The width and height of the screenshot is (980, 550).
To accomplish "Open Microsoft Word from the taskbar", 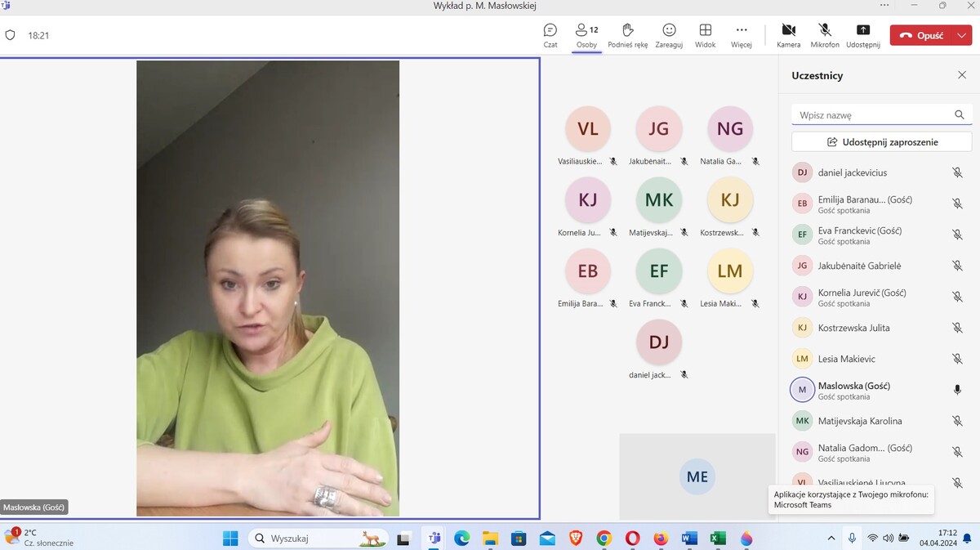I will click(689, 538).
